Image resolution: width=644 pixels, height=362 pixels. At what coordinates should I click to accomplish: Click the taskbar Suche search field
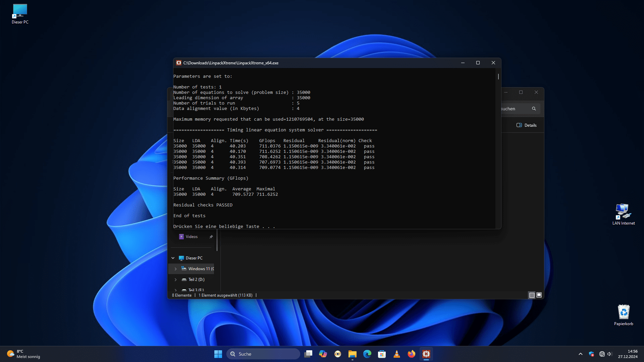click(x=263, y=354)
